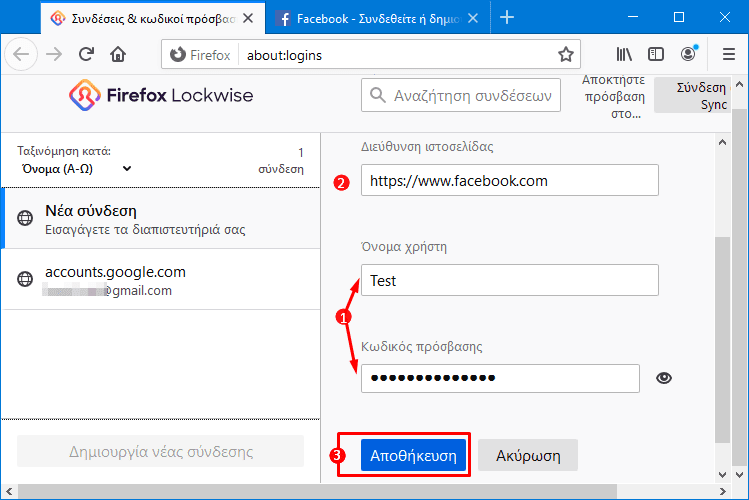Click the horizontal scrollbar right arrow
749x500 pixels.
pyautogui.click(x=722, y=491)
